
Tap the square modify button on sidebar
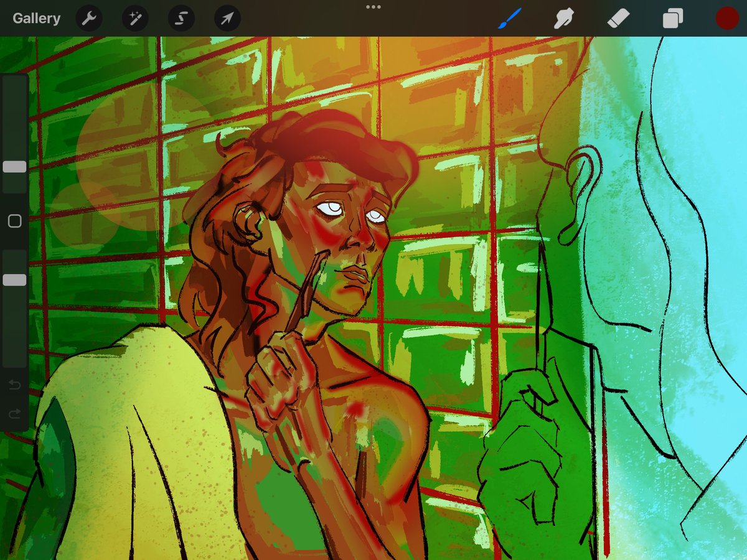click(x=14, y=221)
